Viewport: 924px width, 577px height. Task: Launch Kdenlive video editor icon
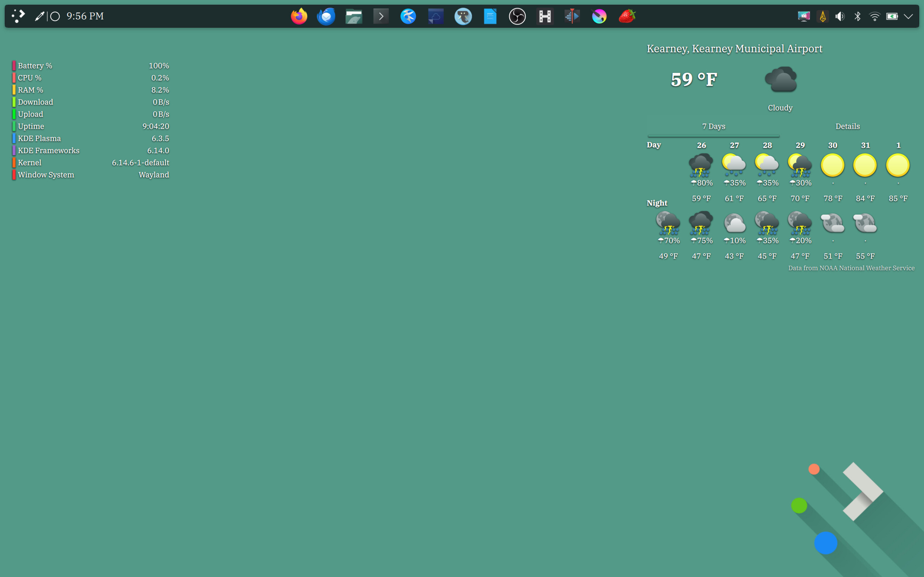point(572,17)
